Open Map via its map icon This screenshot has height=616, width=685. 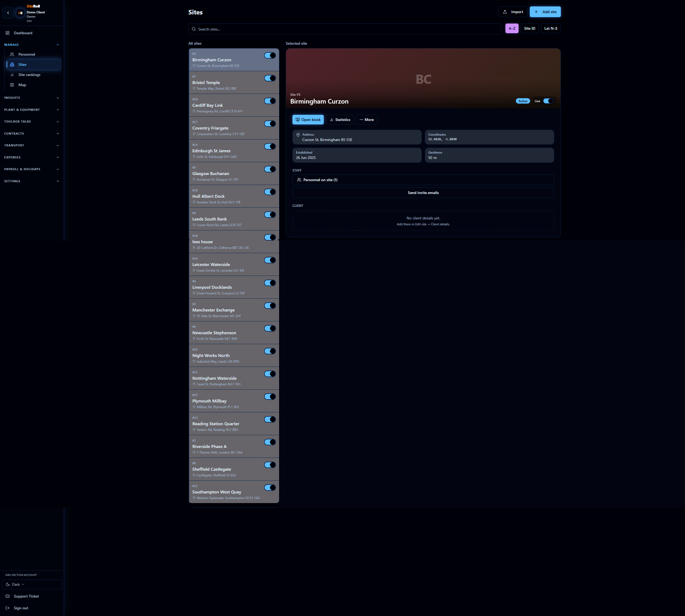pos(12,85)
